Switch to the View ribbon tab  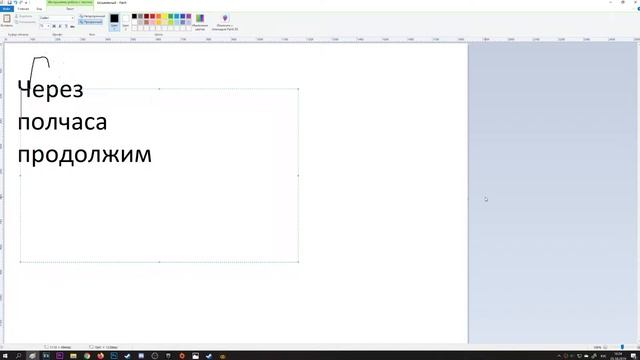point(39,9)
